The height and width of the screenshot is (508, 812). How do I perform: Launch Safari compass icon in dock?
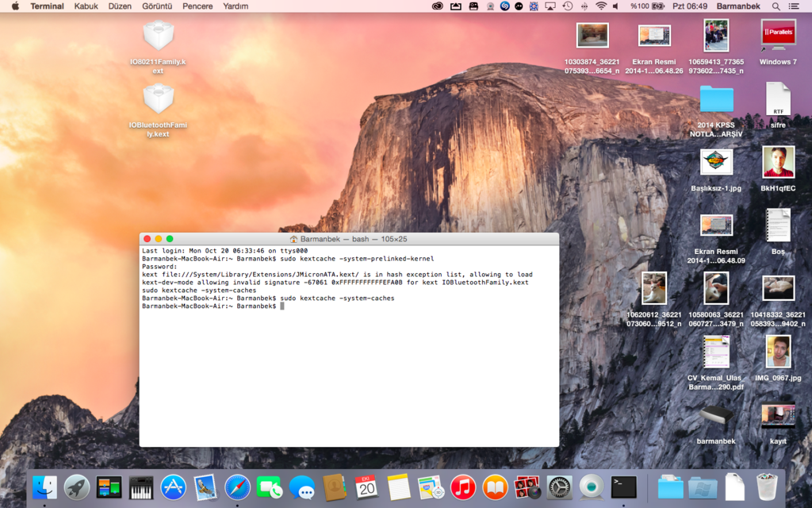coord(237,488)
